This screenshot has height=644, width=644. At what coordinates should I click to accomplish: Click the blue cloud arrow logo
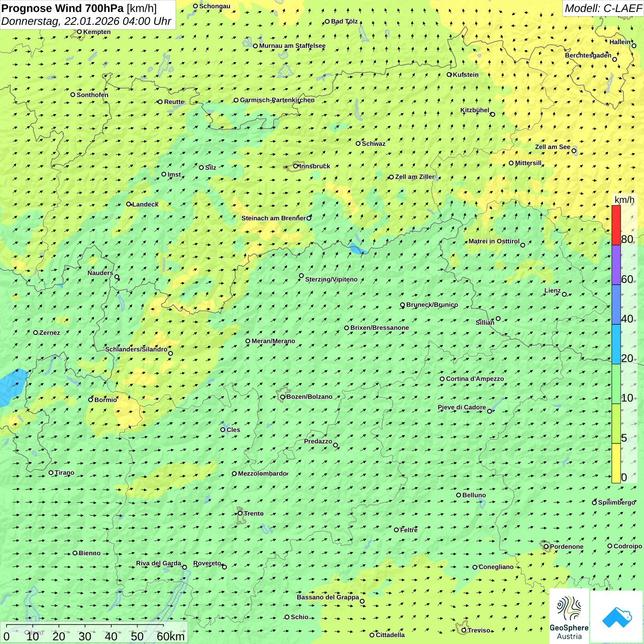[617, 617]
